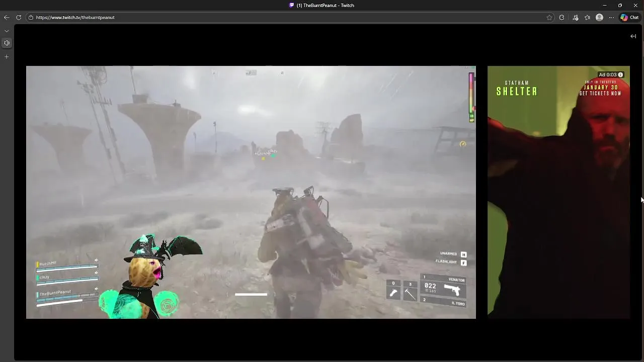
Task: Click the twitch.tv/theburntpeanut address bar
Action: pos(289,17)
